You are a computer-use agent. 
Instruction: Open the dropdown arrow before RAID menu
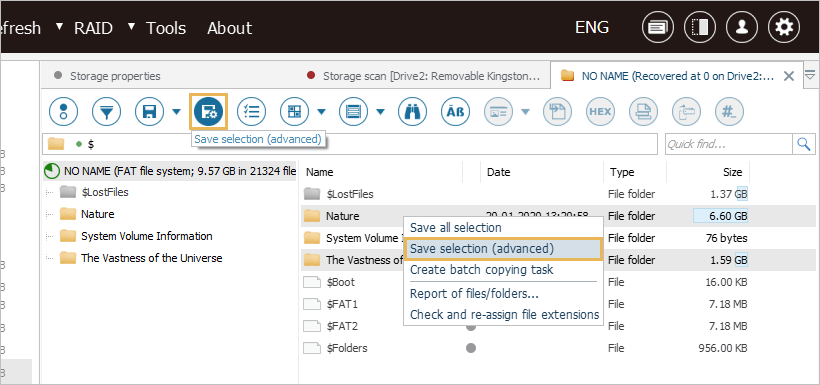coord(61,26)
